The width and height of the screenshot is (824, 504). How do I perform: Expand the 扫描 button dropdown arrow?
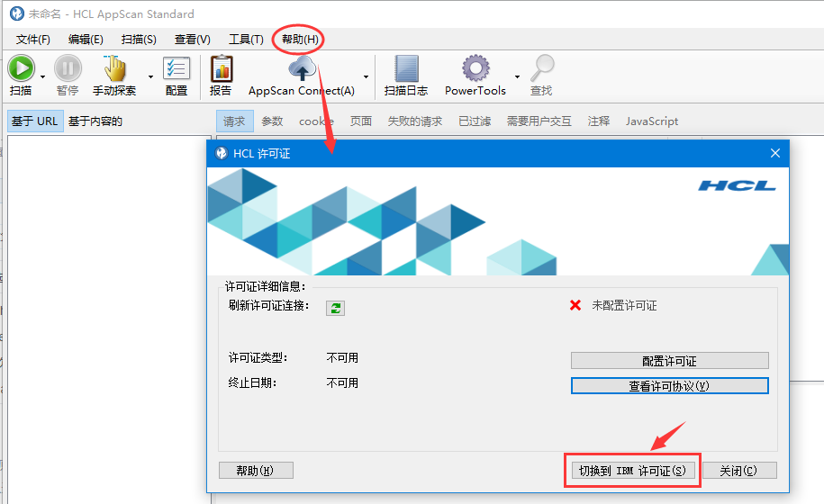[x=43, y=76]
